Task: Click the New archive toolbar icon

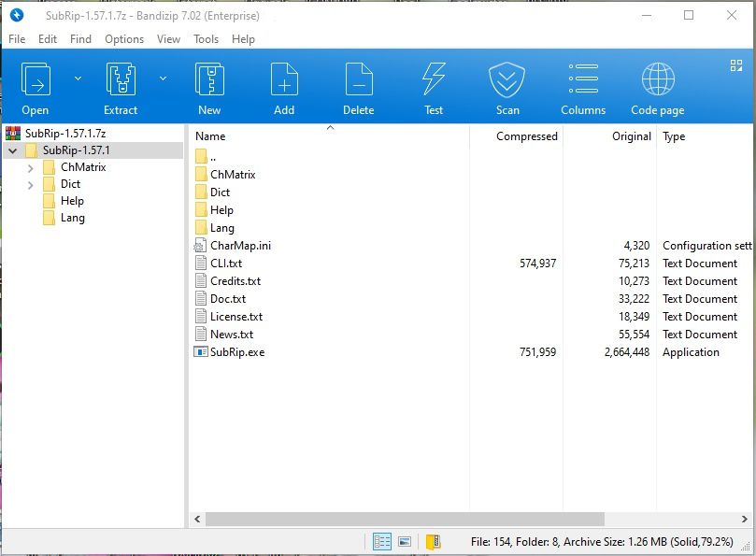Action: pos(209,80)
